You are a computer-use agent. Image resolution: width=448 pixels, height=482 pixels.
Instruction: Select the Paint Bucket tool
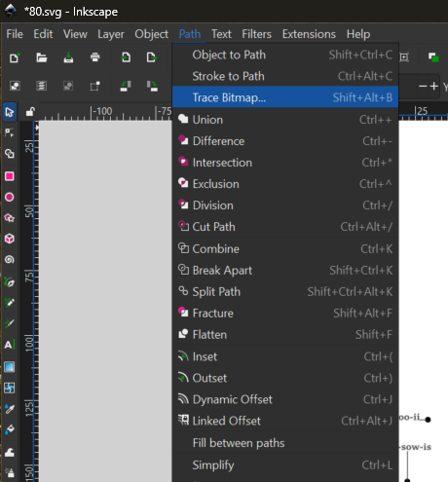coord(10,429)
